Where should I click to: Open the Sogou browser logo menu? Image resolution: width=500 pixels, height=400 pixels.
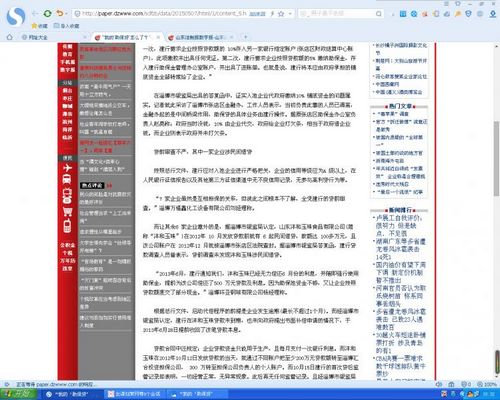[x=16, y=16]
